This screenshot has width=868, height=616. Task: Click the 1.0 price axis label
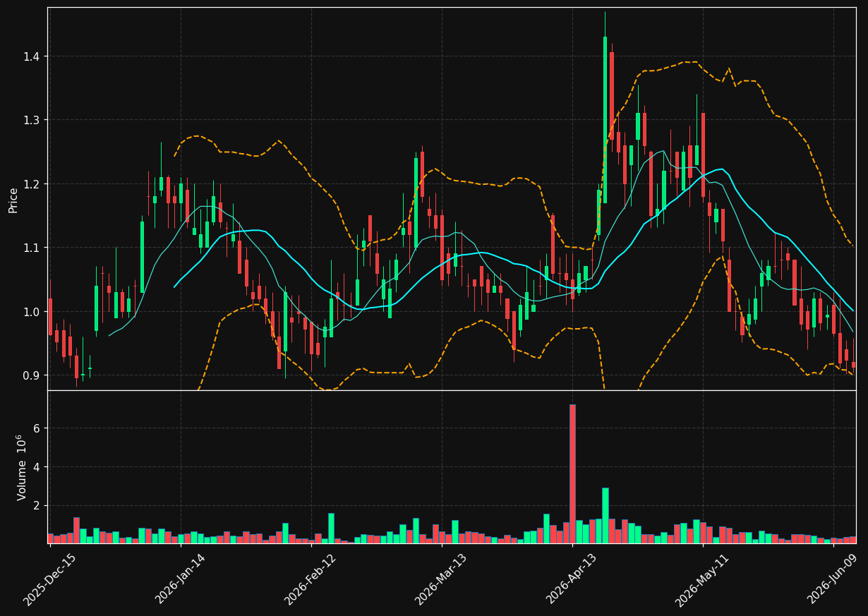coord(32,312)
